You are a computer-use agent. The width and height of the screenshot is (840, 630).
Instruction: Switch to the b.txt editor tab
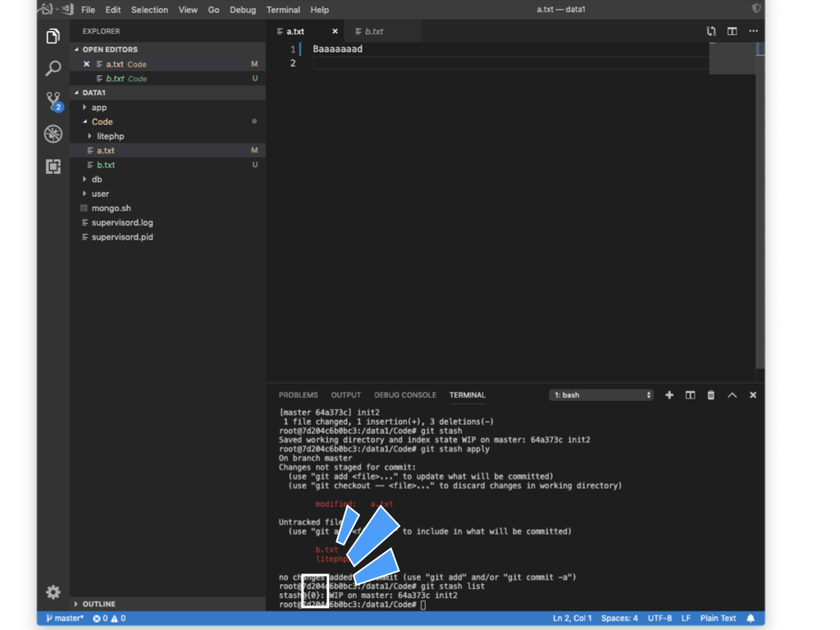(373, 31)
